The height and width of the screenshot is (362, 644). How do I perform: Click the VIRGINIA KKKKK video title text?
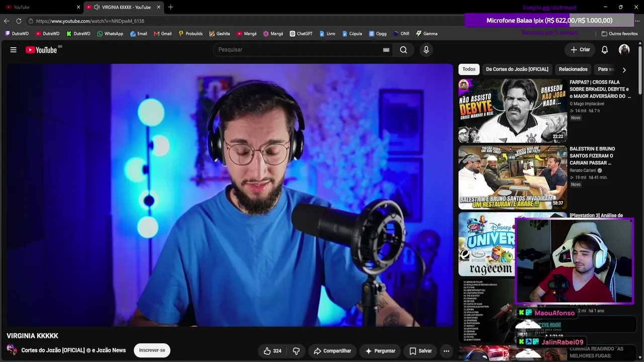(x=32, y=336)
